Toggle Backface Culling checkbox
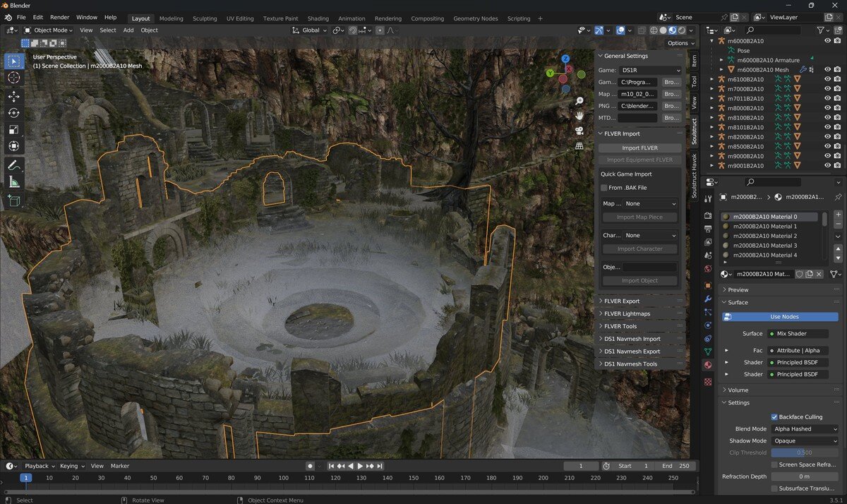Screen dimensions: 847x504 774,417
